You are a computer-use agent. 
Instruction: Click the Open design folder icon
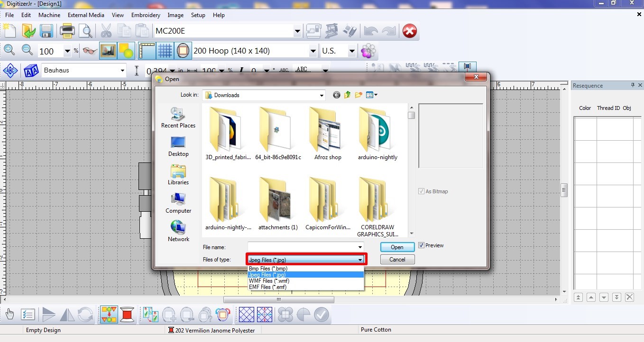coord(28,31)
